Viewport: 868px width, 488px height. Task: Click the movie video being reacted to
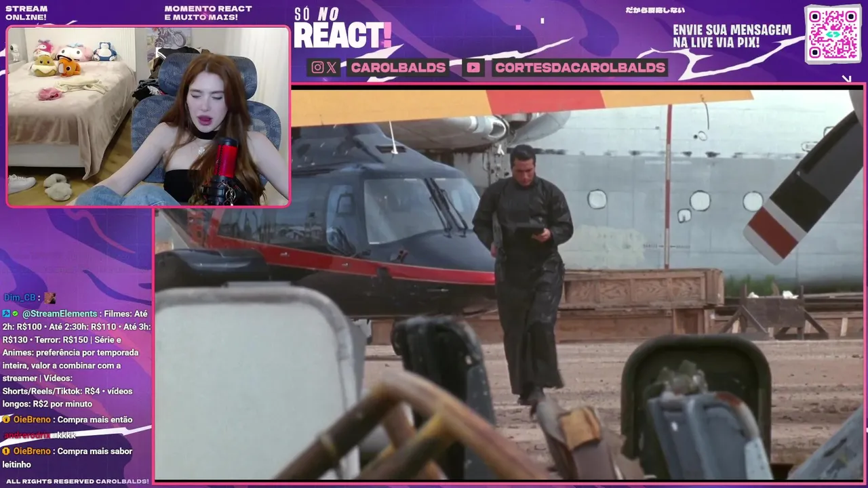click(510, 283)
